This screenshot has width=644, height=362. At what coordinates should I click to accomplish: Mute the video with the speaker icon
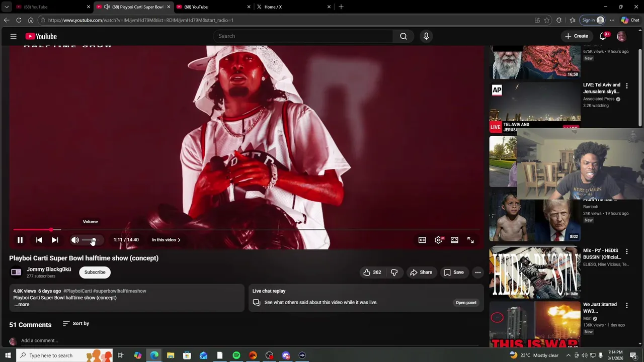coord(75,240)
